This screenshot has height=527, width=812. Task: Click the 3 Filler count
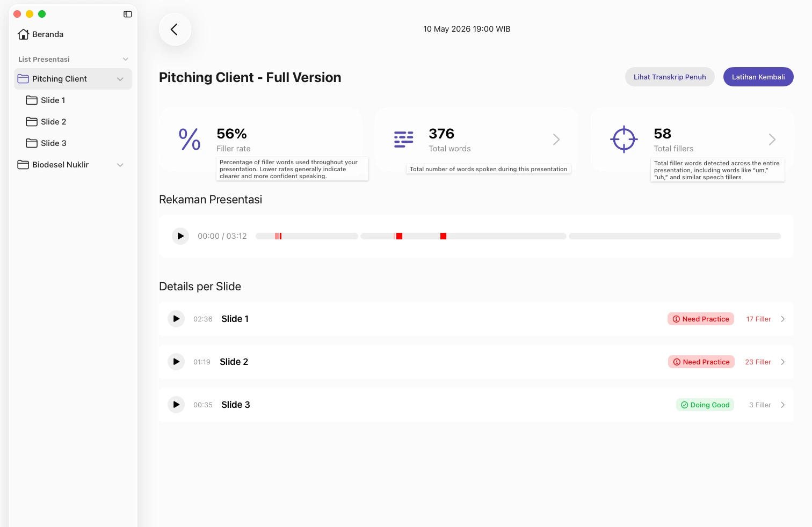760,405
